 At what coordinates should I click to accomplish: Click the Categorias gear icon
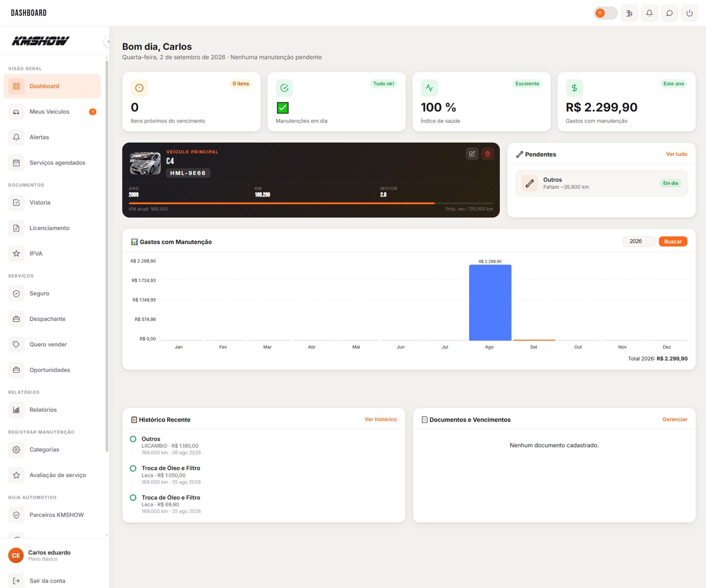[16, 449]
